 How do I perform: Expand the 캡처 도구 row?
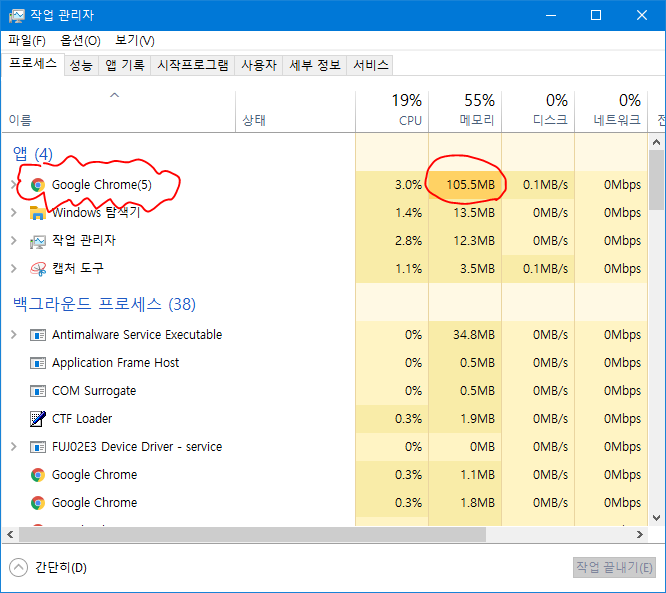(x=13, y=268)
